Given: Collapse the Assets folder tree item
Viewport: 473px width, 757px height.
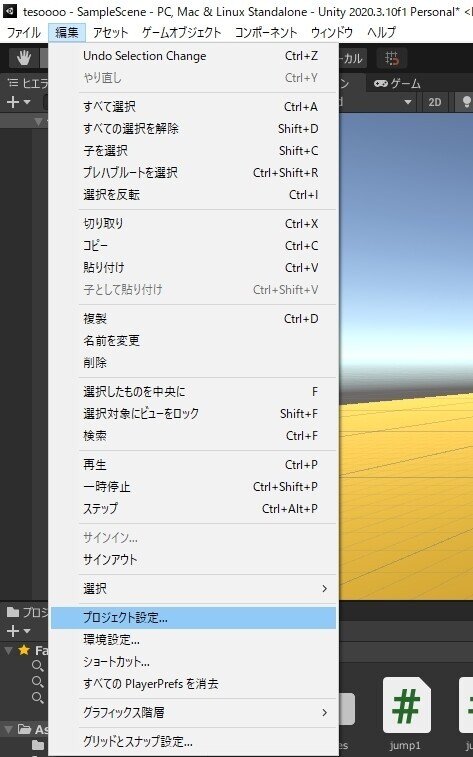Looking at the screenshot, I should [x=8, y=729].
